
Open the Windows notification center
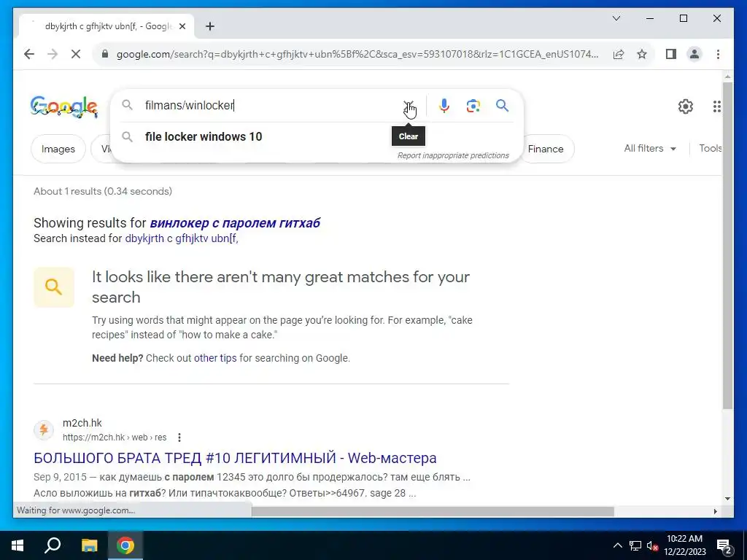(x=724, y=545)
